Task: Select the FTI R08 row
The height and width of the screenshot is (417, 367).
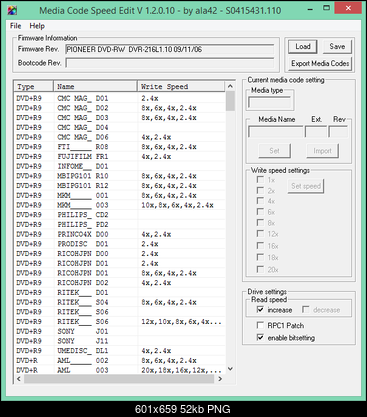Action: [x=120, y=147]
